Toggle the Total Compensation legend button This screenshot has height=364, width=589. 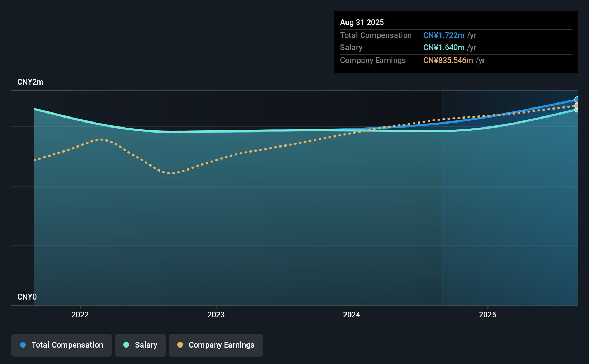pos(62,345)
